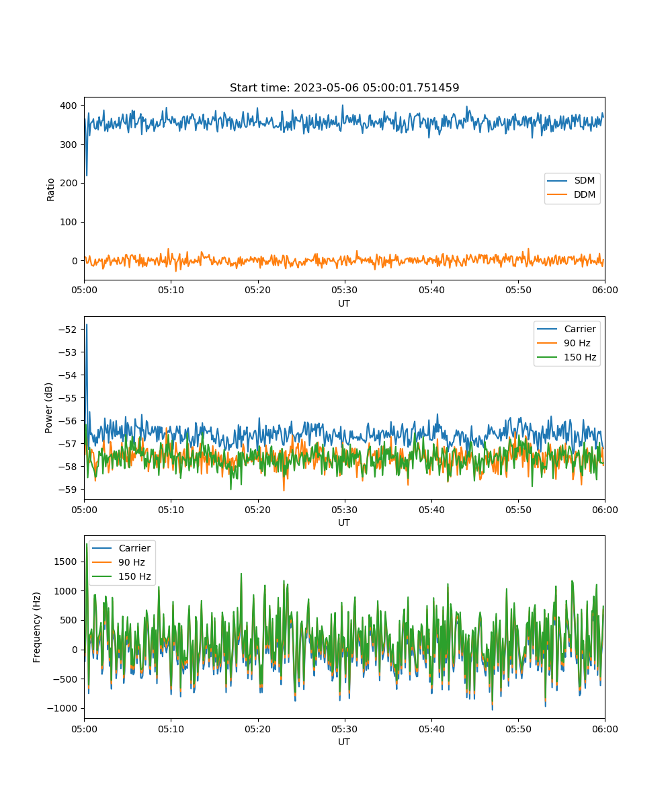Click the plot title 'Start time: 2023-05-06 05:00:01.751459'

point(344,88)
